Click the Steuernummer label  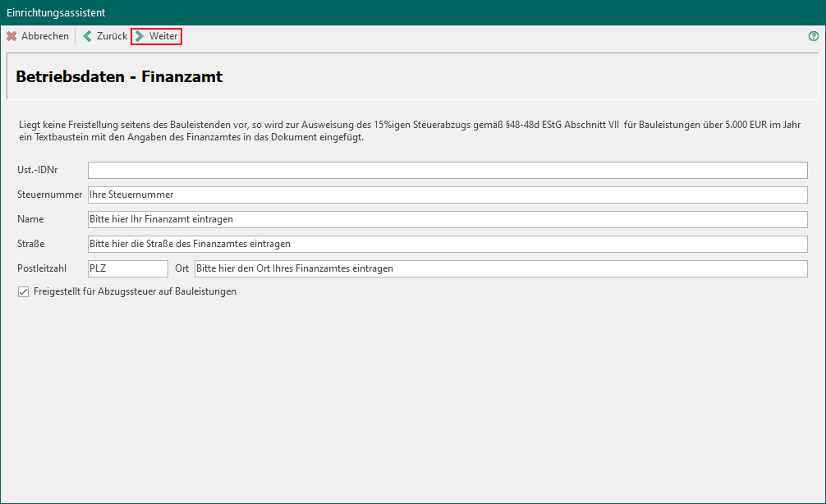[x=49, y=195]
